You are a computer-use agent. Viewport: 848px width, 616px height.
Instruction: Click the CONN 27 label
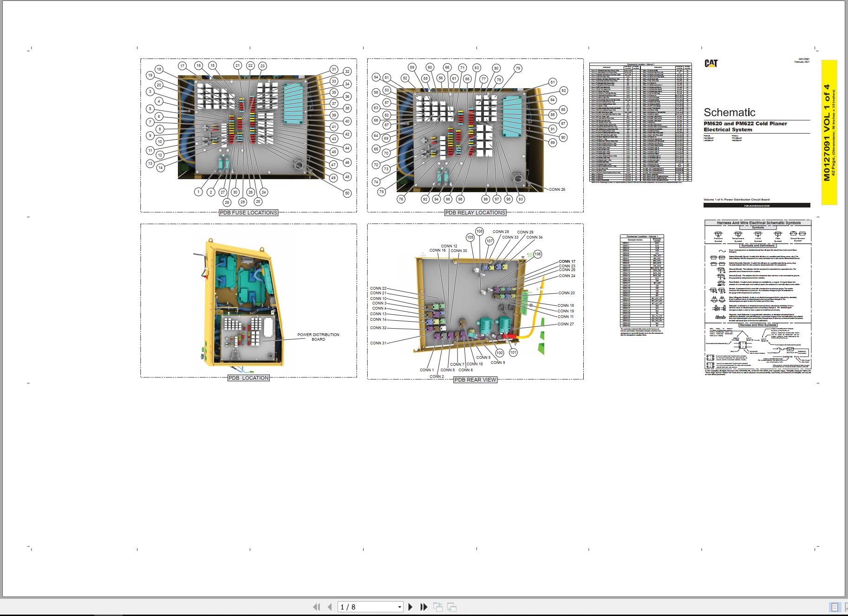tap(566, 324)
